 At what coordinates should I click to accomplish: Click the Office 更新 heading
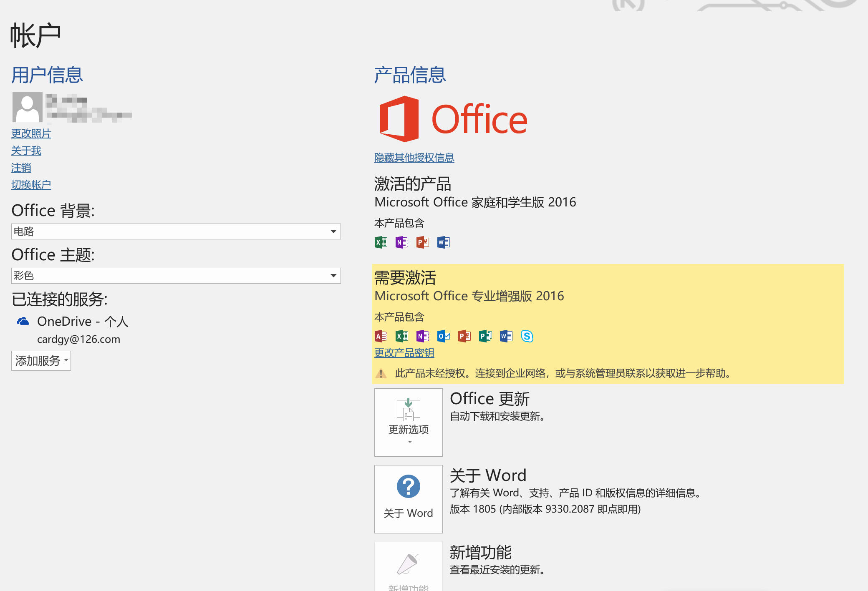[490, 399]
